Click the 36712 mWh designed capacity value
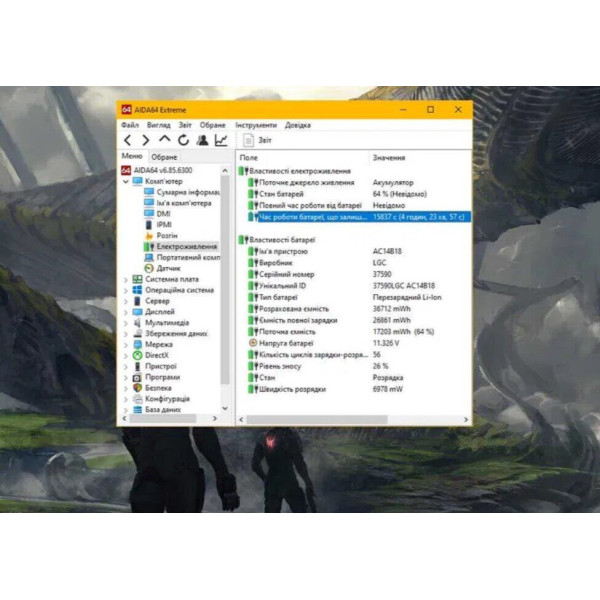This screenshot has width=600, height=600. [391, 309]
